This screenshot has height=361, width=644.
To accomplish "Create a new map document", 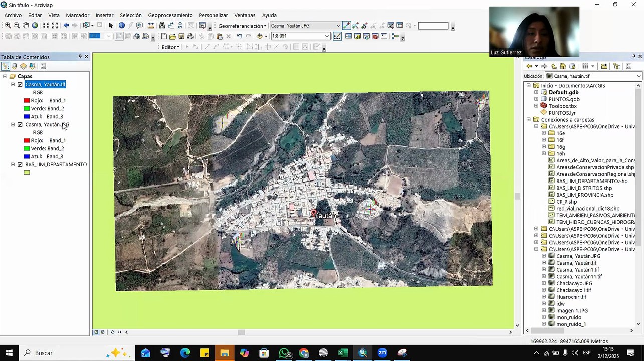I will (x=164, y=36).
